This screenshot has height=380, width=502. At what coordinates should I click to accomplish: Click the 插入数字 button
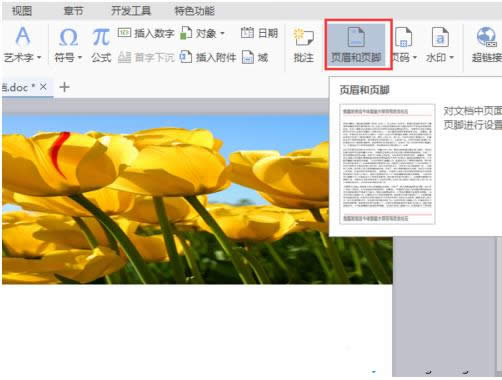pos(146,33)
